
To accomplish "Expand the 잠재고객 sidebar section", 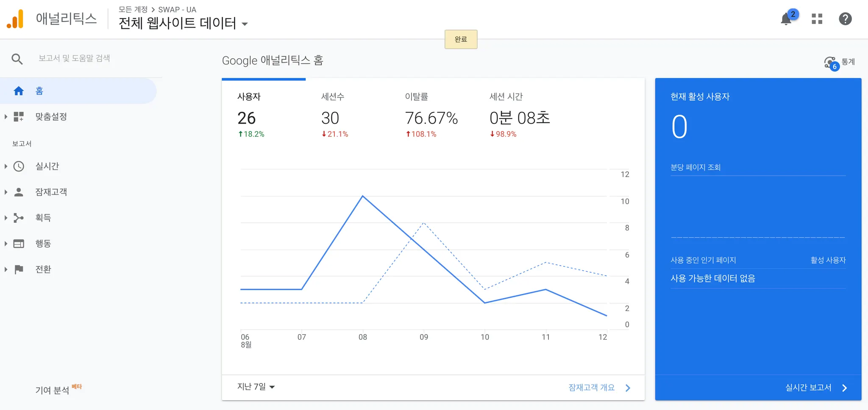I will 6,192.
